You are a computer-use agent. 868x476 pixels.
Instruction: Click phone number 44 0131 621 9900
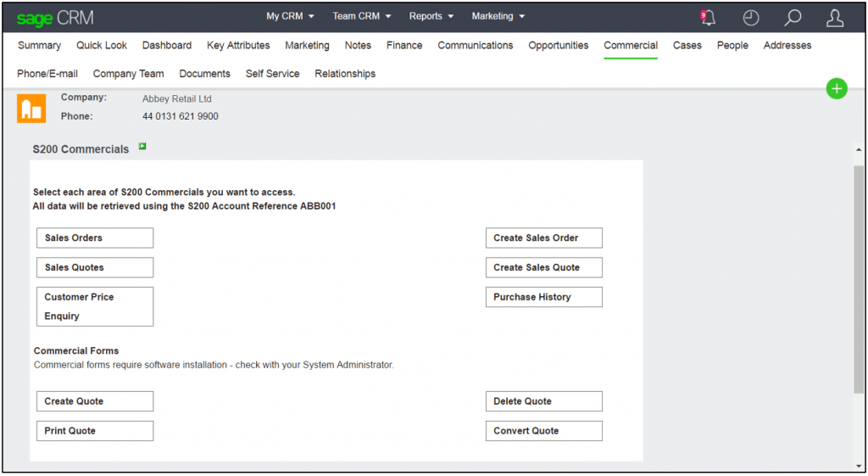(x=180, y=116)
